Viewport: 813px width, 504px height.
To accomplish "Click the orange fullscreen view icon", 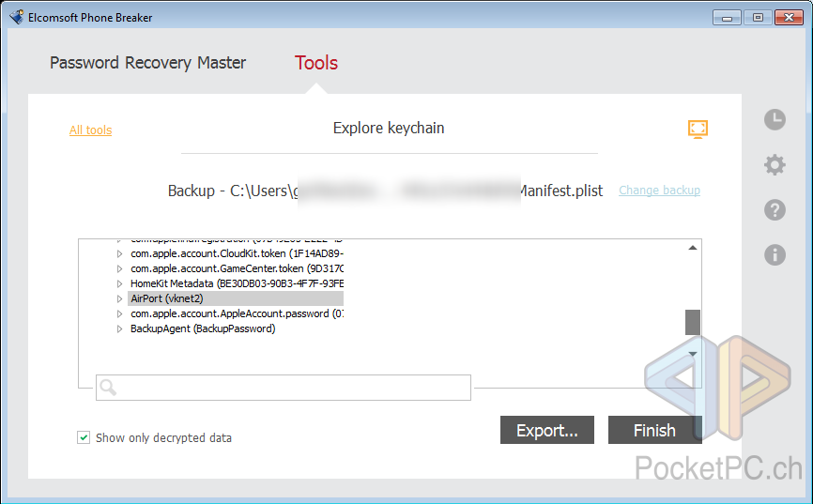I will coord(698,129).
